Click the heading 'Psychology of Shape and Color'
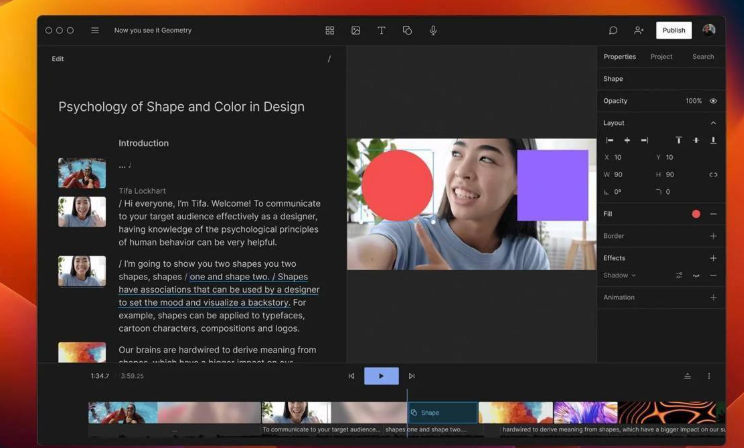 pos(181,107)
